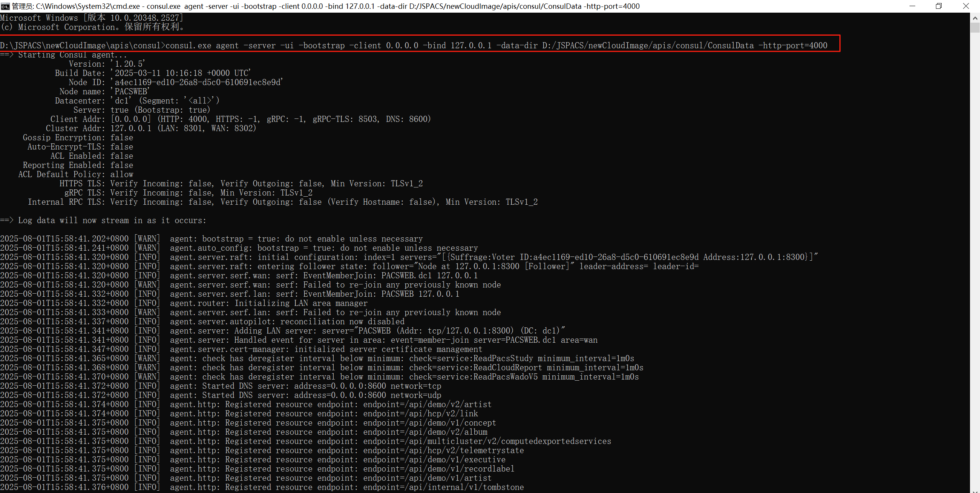
Task: Click the scrollbar up arrow
Action: (975, 18)
